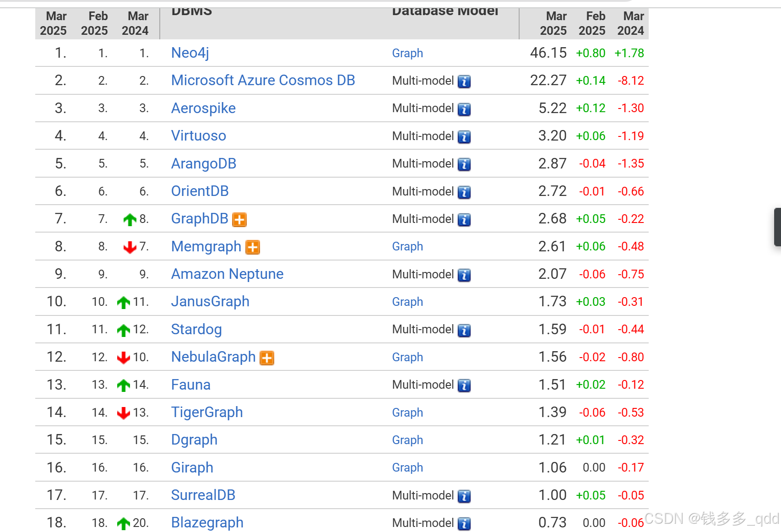Click the orange plus icon beside Memgraph
Image resolution: width=781 pixels, height=532 pixels.
(253, 247)
